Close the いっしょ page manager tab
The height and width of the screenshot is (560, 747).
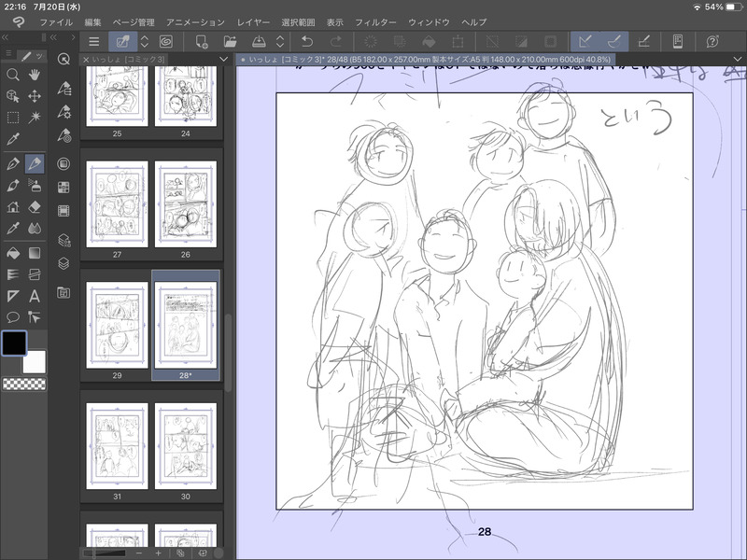[x=86, y=60]
